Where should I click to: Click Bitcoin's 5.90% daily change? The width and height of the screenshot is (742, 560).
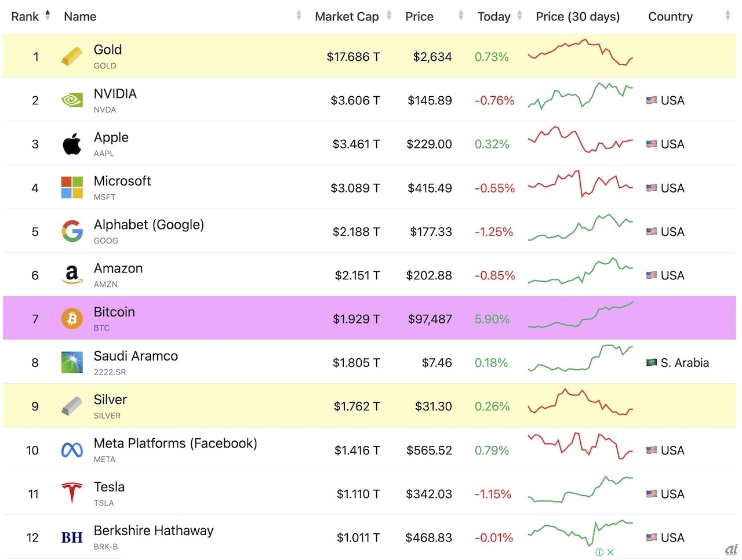(492, 319)
